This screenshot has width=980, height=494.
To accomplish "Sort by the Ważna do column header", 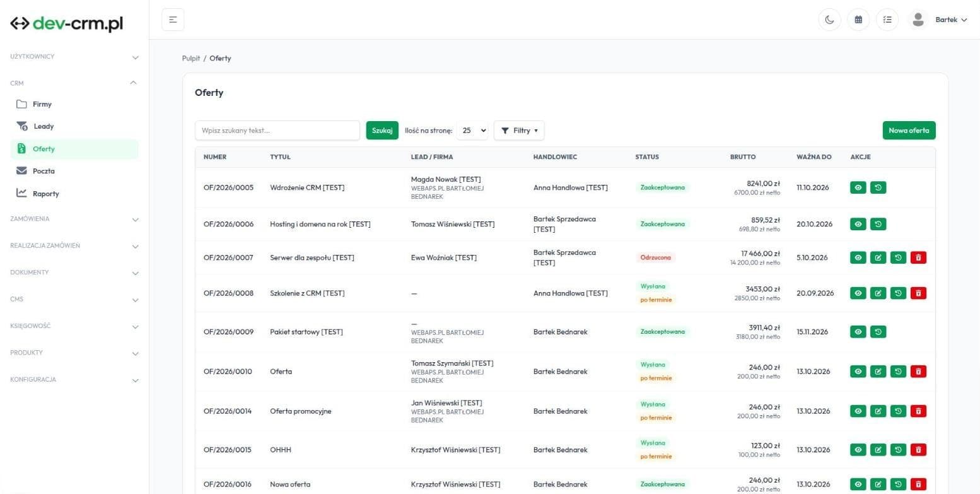I will (814, 157).
